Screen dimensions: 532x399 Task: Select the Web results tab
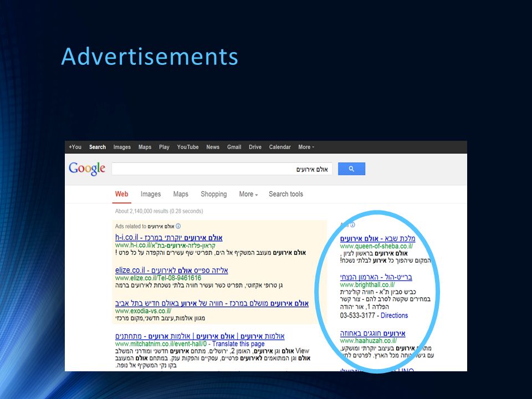click(x=121, y=194)
